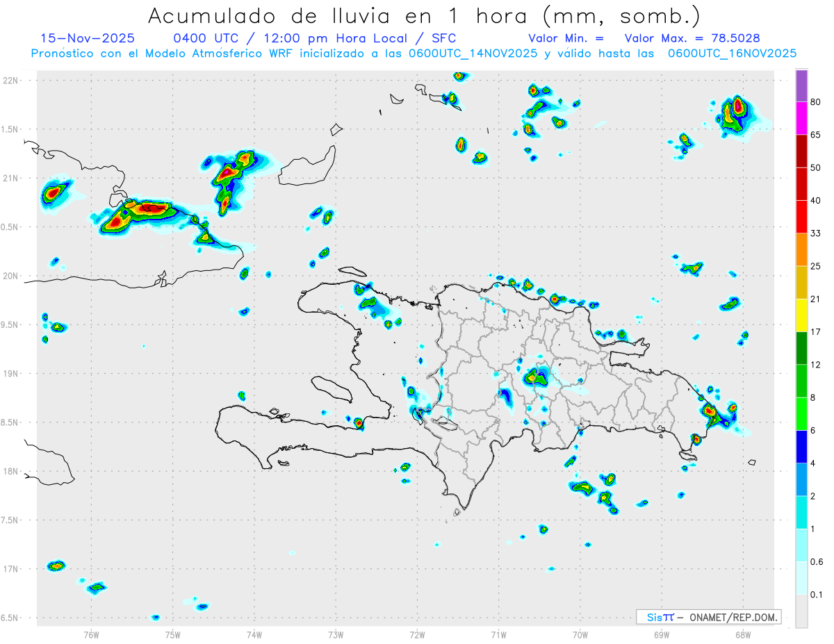Click the "17" color bar label
This screenshot has height=644, width=834.
(816, 332)
